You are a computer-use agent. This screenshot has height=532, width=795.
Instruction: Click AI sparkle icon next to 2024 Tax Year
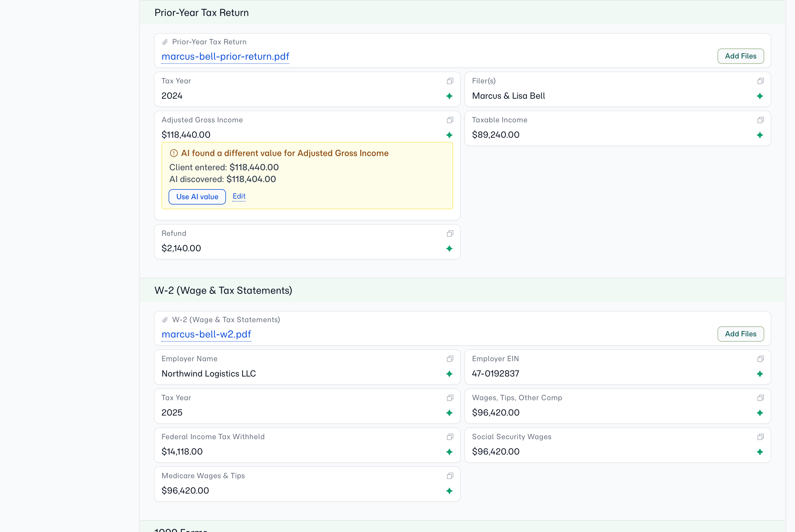[450, 96]
